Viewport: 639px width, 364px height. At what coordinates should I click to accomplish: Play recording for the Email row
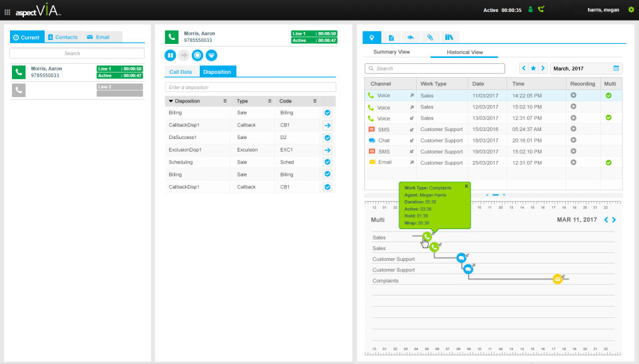click(573, 162)
